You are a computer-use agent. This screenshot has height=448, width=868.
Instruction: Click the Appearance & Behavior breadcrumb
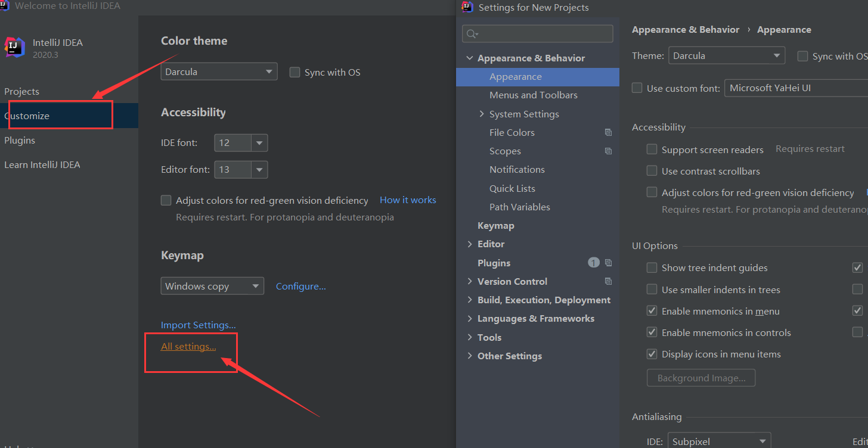(686, 30)
